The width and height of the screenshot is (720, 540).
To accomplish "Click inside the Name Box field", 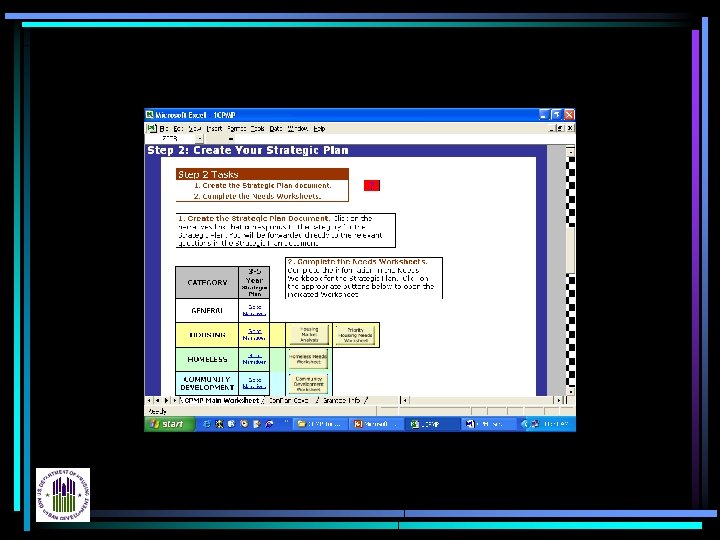I will [x=170, y=139].
